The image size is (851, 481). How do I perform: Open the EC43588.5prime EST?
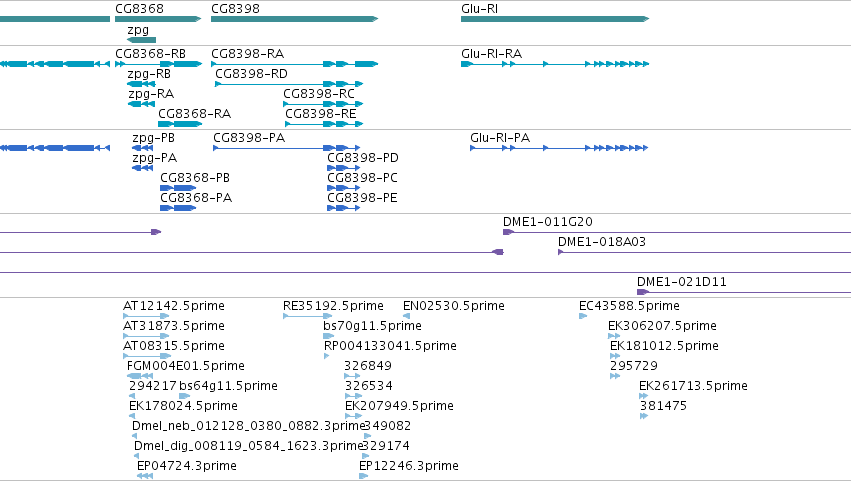[x=583, y=316]
